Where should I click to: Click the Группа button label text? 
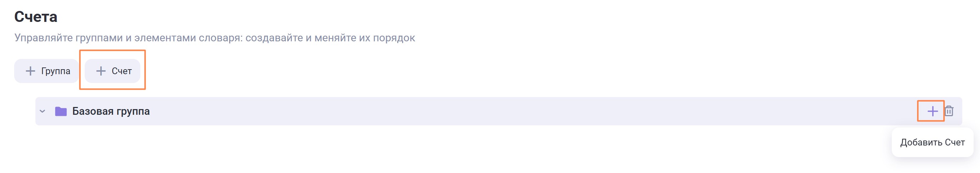coord(56,71)
